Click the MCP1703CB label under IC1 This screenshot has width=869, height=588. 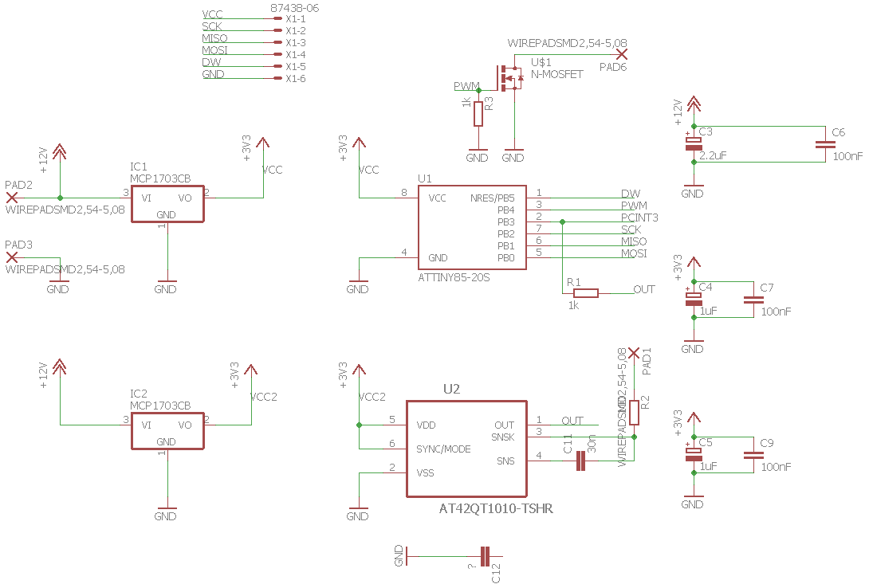pyautogui.click(x=160, y=178)
